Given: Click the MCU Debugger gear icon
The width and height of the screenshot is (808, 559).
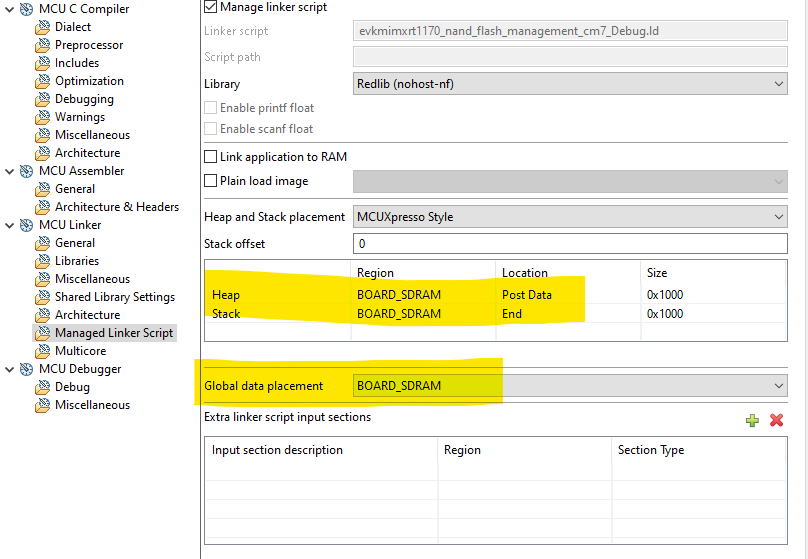Looking at the screenshot, I should click(26, 369).
